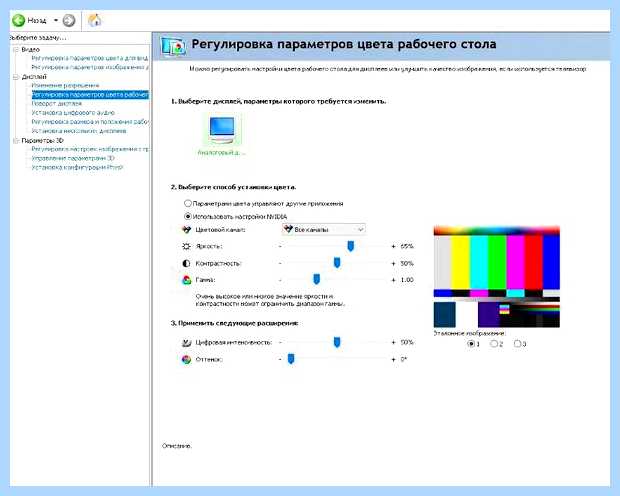This screenshot has height=496, width=620.
Task: Select highlighted desktop color settings tree item
Action: (90, 95)
